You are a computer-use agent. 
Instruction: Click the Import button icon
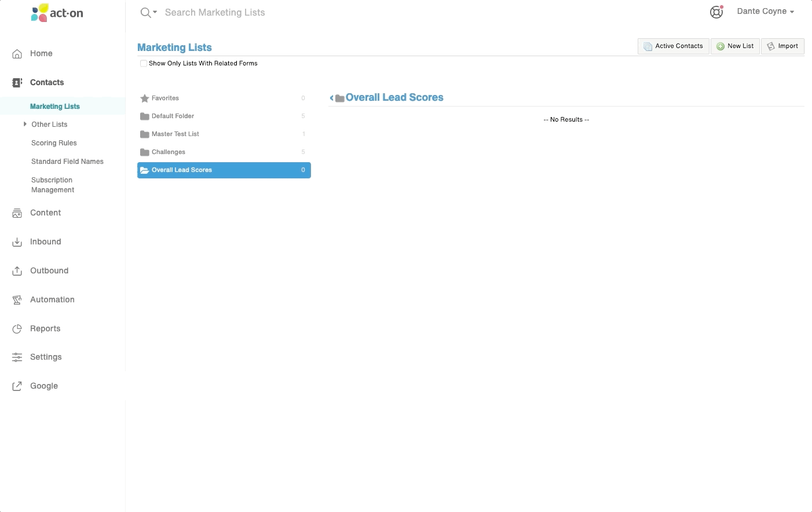click(771, 46)
